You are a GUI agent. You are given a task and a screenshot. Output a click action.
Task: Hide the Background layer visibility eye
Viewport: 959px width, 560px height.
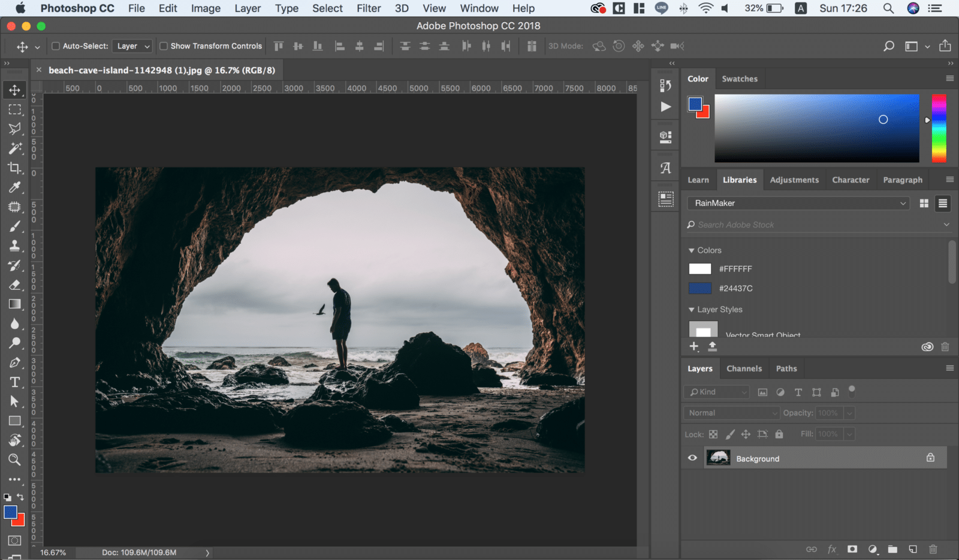point(692,458)
